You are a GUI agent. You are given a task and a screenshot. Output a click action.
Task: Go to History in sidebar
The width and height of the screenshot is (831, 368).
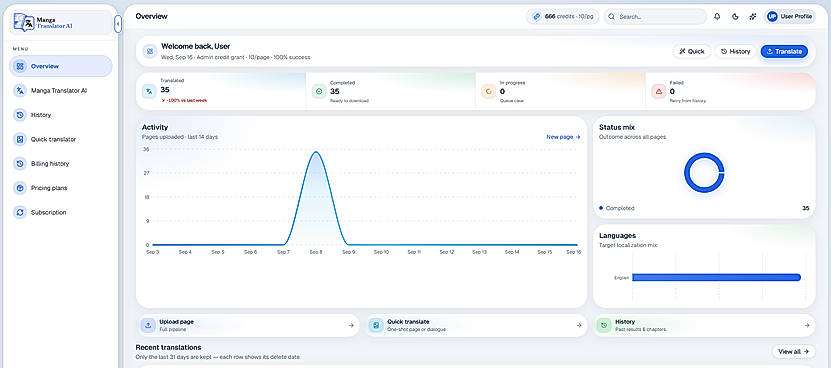[x=60, y=115]
